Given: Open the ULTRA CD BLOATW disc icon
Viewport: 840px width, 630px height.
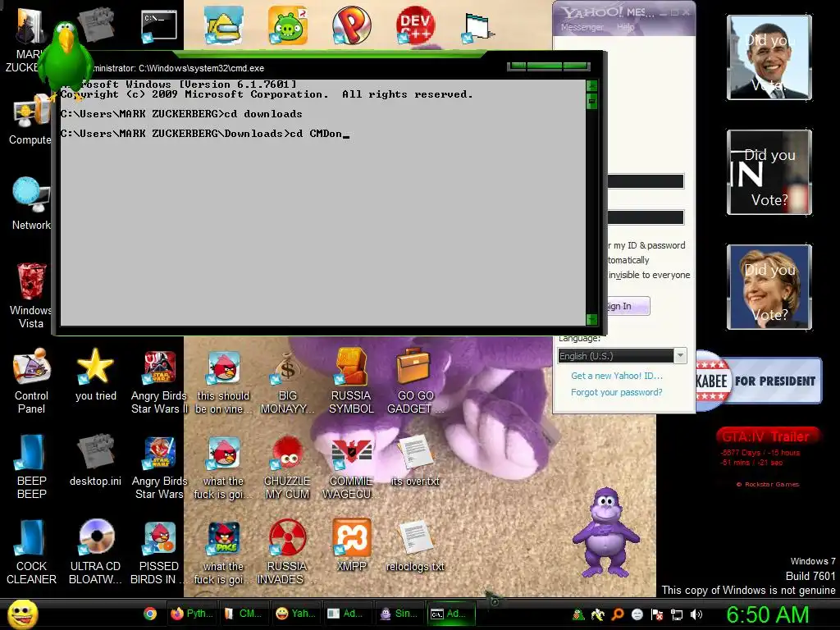Looking at the screenshot, I should tap(95, 552).
